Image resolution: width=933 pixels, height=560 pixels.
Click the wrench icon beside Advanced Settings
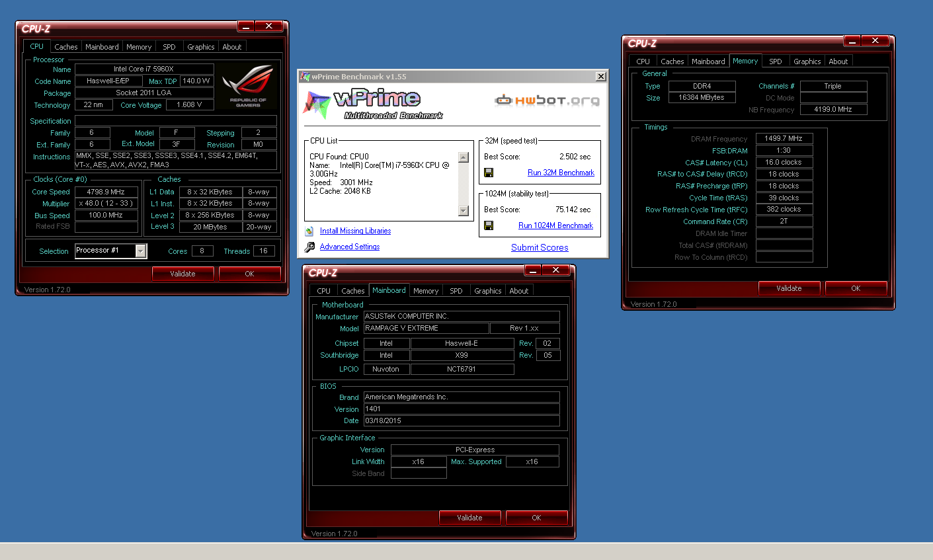pos(309,247)
